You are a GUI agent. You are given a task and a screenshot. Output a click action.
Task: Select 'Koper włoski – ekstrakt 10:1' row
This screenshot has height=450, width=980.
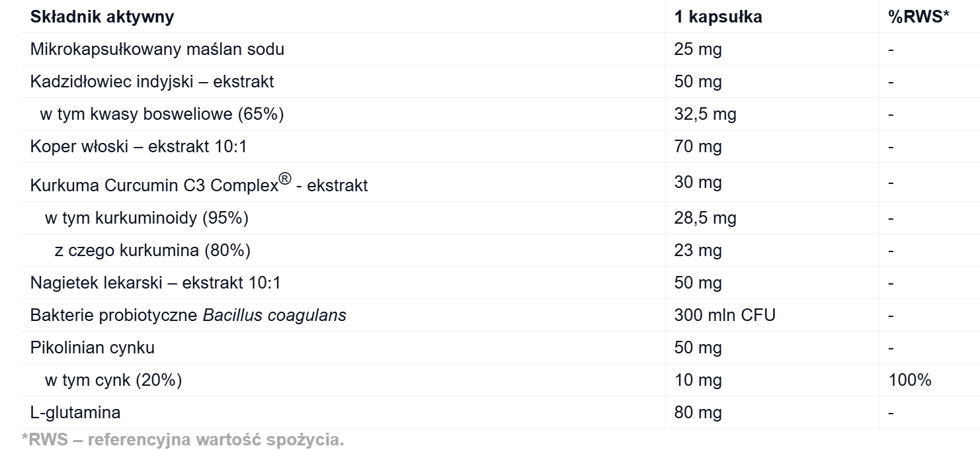(138, 146)
